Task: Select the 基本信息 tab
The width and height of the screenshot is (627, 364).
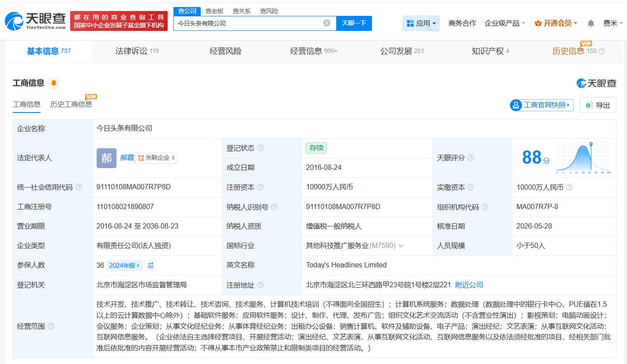Action: click(49, 51)
